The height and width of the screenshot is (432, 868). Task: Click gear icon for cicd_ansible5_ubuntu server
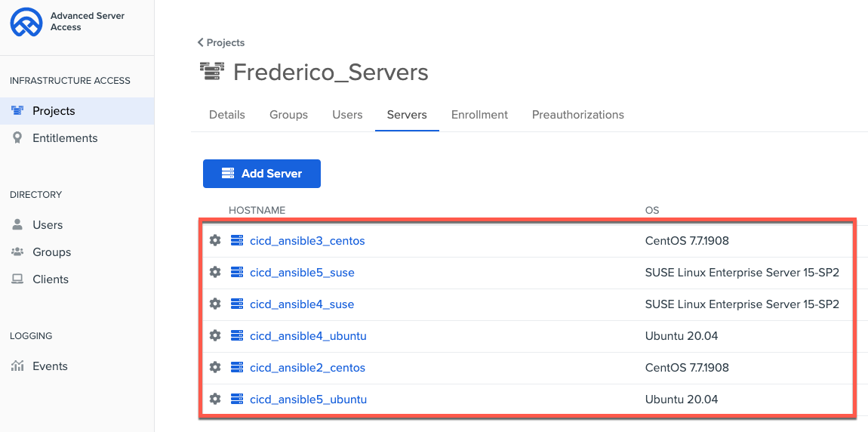215,400
